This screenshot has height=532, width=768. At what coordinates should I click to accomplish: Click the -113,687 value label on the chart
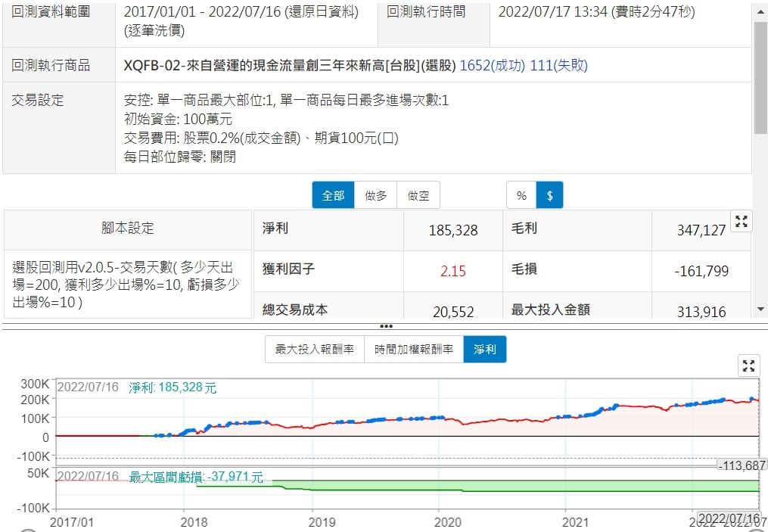(741, 465)
